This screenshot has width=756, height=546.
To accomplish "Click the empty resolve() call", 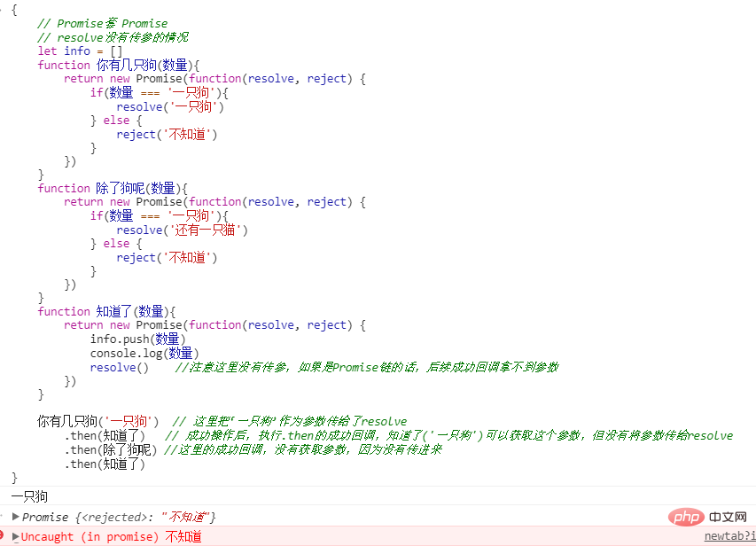I will [x=119, y=368].
